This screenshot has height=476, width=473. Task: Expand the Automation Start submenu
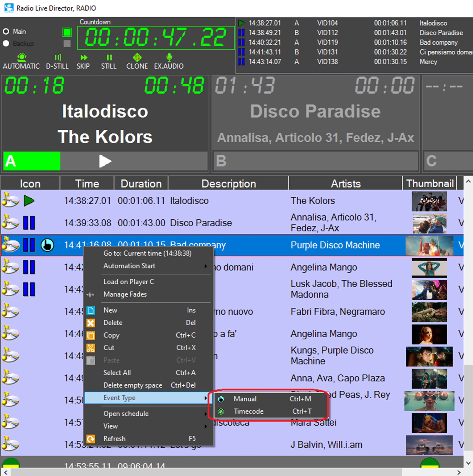coord(206,266)
